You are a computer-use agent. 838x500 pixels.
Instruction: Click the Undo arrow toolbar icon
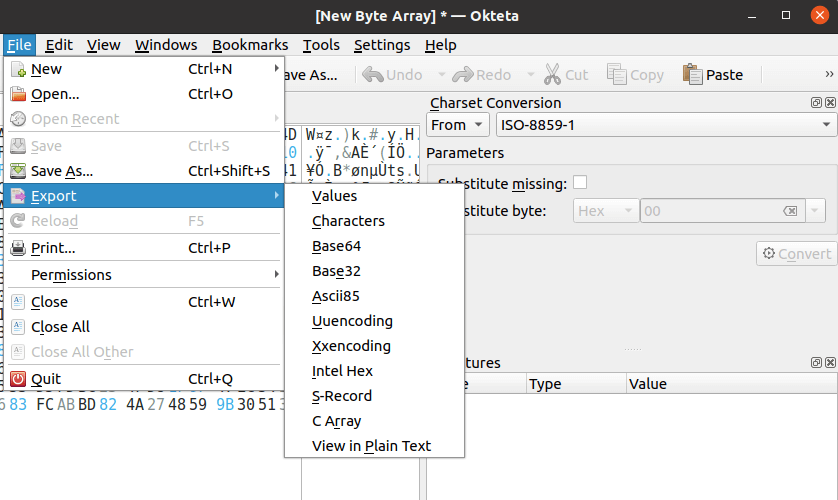pyautogui.click(x=373, y=75)
